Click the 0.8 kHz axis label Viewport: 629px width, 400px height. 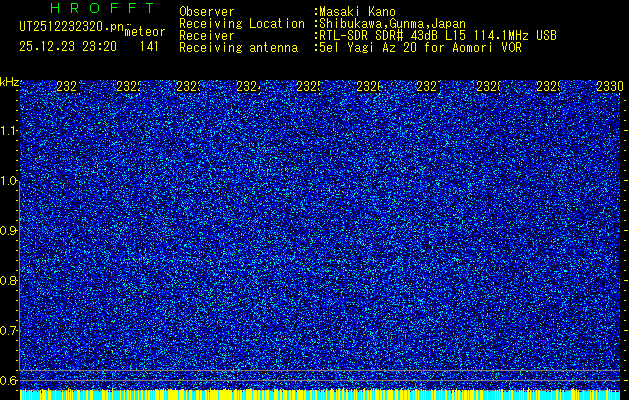tap(9, 280)
